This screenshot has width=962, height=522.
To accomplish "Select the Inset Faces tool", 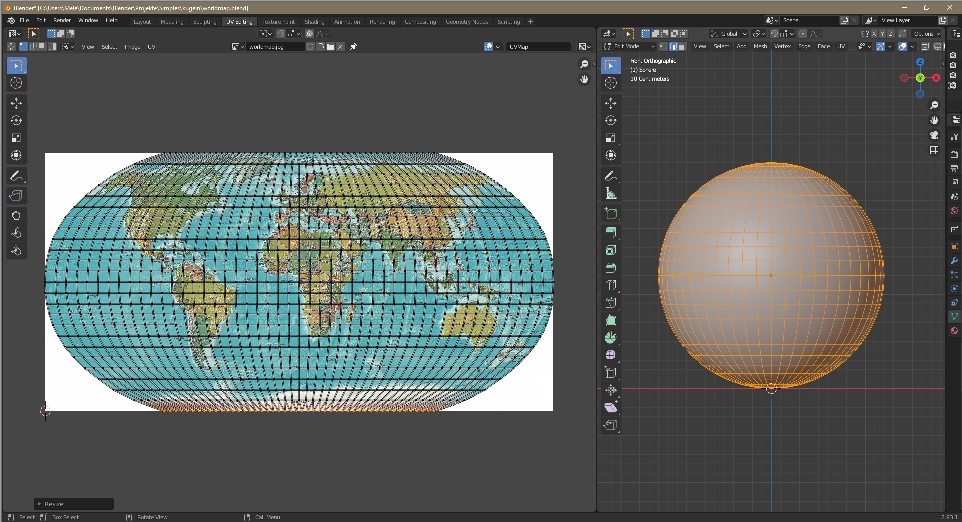I will (610, 250).
